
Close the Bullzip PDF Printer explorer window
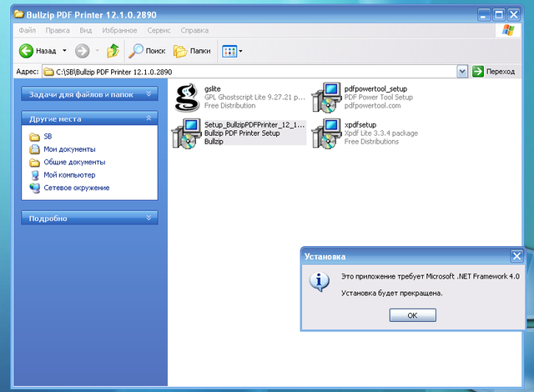point(514,15)
